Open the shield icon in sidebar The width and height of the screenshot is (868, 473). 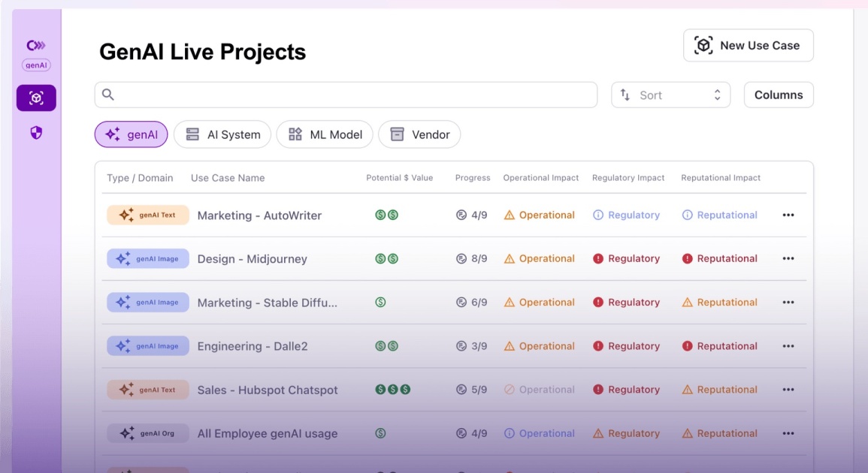coord(36,133)
